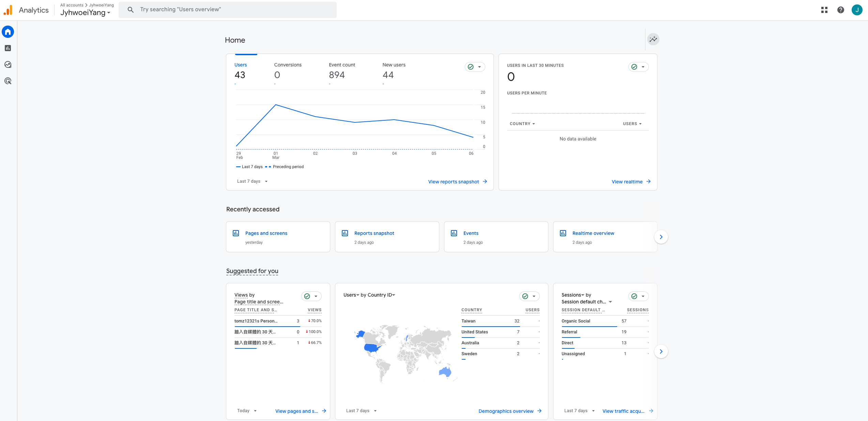Open the Sessions metric dropdown
The image size is (868, 421).
[x=573, y=295]
